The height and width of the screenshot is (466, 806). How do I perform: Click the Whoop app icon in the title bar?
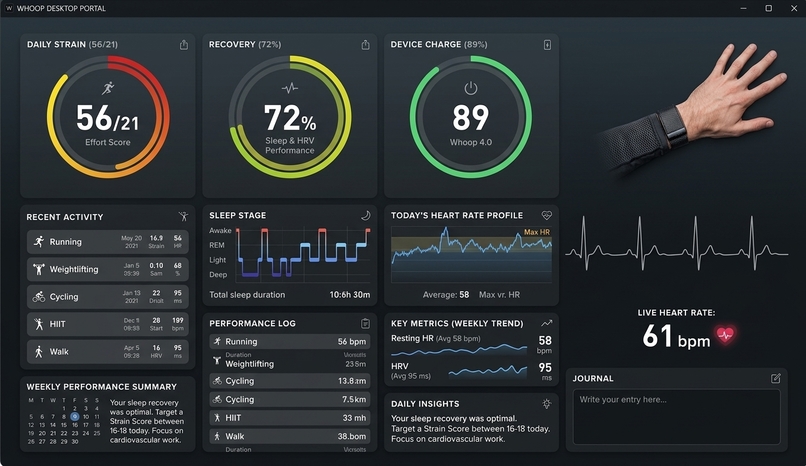(x=8, y=8)
